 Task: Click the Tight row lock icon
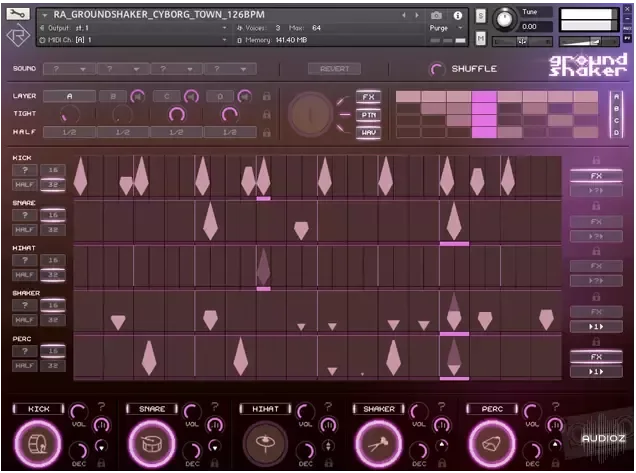pyautogui.click(x=266, y=114)
